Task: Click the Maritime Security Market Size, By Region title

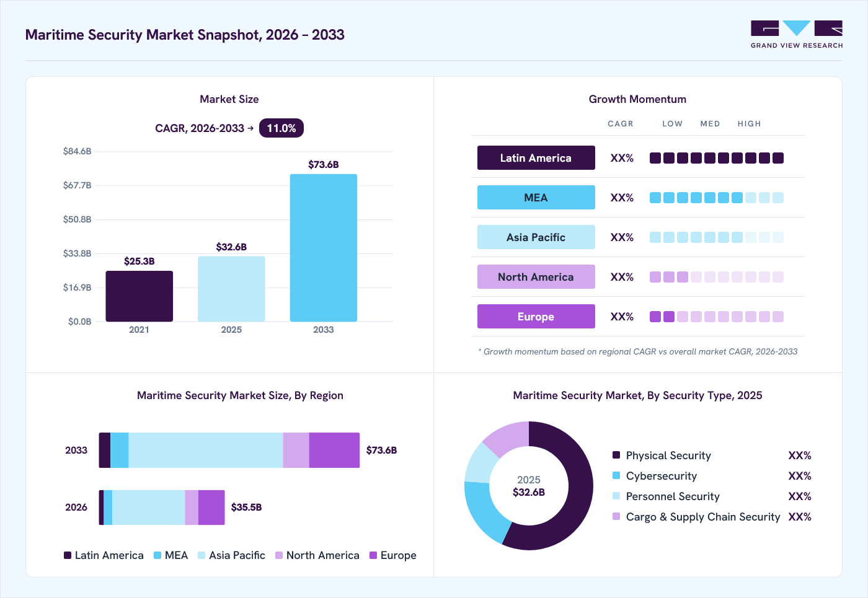Action: [240, 395]
